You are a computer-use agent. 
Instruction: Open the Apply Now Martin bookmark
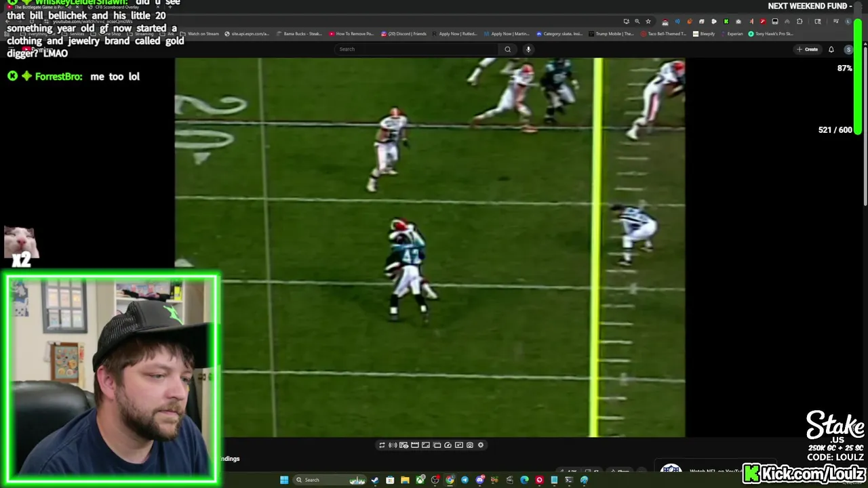(x=507, y=33)
